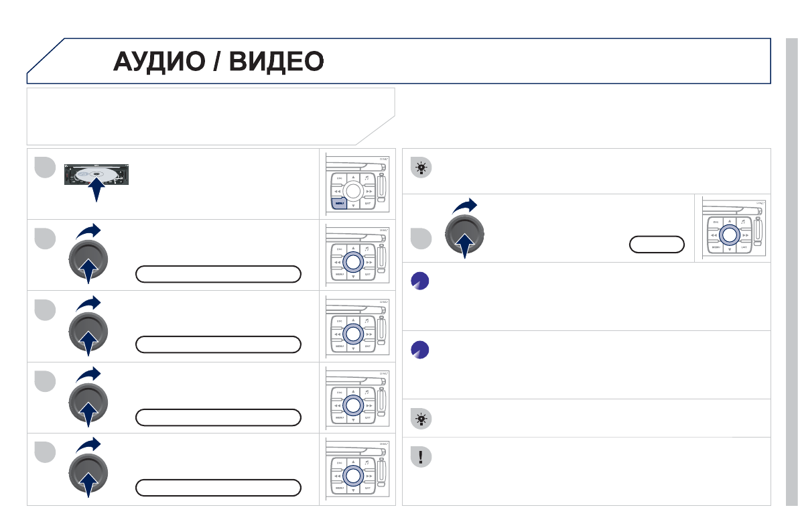Click the CD player slot image

98,177
